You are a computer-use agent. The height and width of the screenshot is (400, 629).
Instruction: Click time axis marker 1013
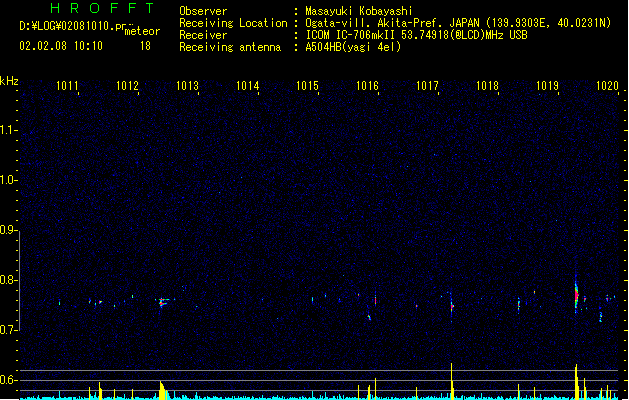tap(187, 86)
